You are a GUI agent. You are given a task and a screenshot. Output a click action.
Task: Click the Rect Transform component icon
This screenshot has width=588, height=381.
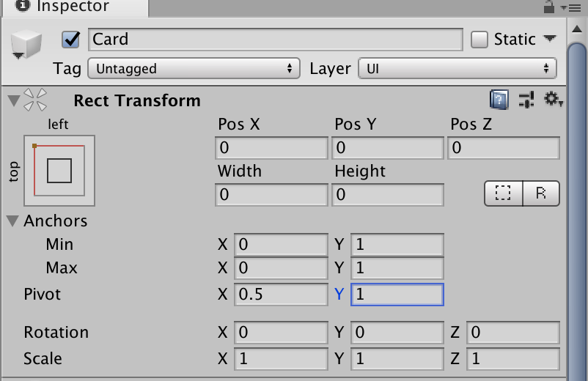coord(35,100)
